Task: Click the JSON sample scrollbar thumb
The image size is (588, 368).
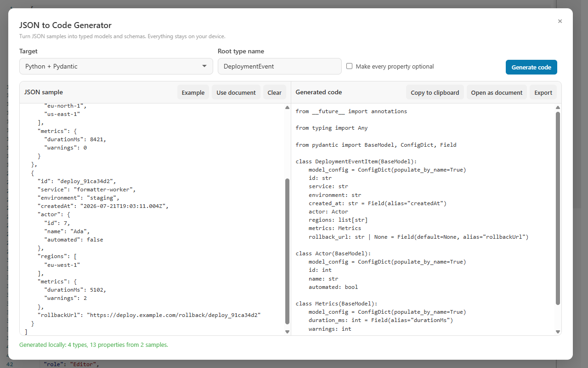Action: pos(288,252)
